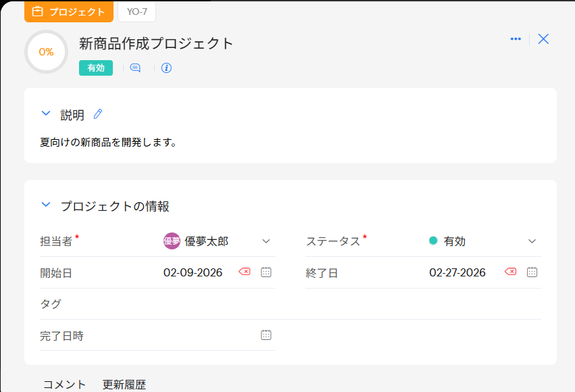Open the 担当者 assignee dropdown
575x392 pixels.
[x=266, y=241]
